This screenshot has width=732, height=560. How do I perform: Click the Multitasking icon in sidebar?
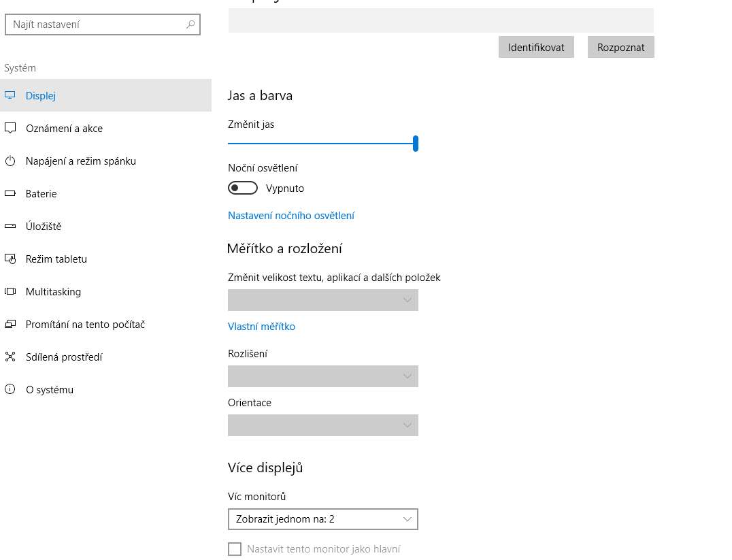tap(10, 292)
